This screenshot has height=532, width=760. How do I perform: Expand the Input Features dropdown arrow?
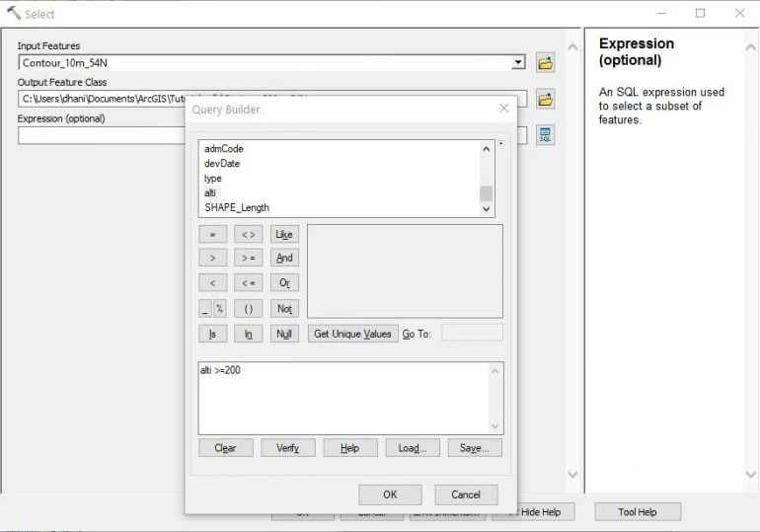518,62
